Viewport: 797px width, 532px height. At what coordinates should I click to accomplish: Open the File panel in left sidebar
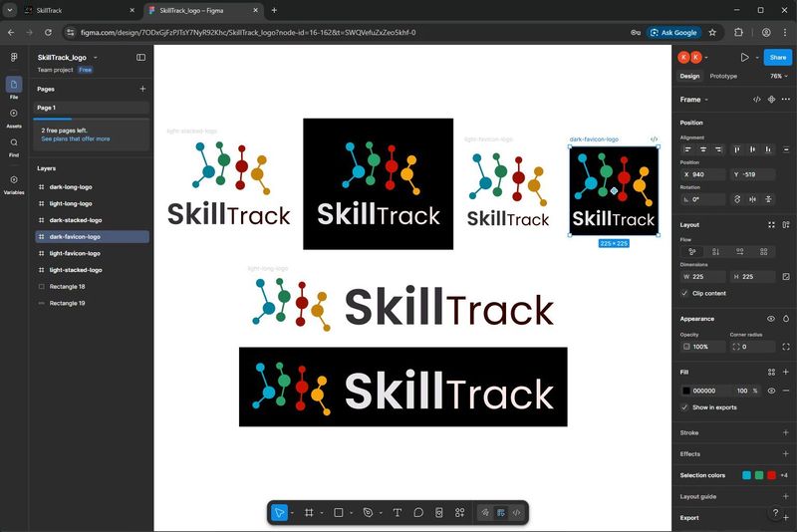tap(14, 88)
